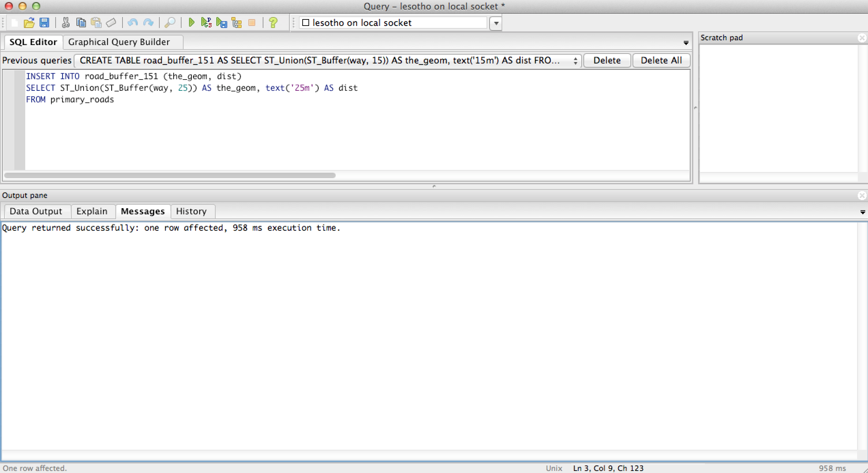This screenshot has width=868, height=473.
Task: Click the SQL editor horizontal scrollbar
Action: click(170, 175)
